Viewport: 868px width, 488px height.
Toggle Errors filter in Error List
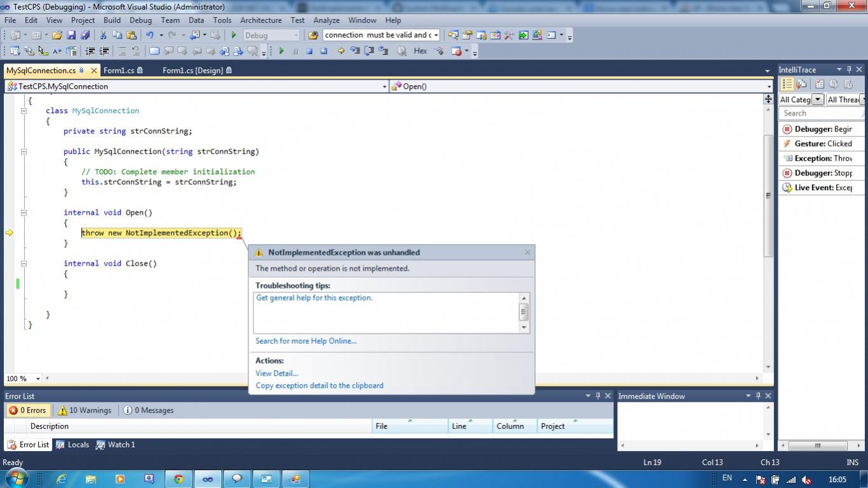coord(27,410)
